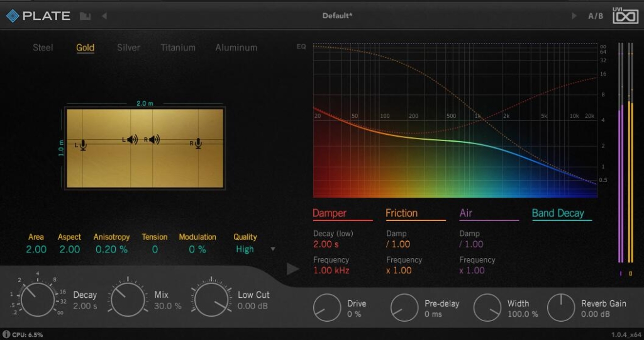Select the Gold plate material
This screenshot has width=644, height=340.
[x=85, y=48]
